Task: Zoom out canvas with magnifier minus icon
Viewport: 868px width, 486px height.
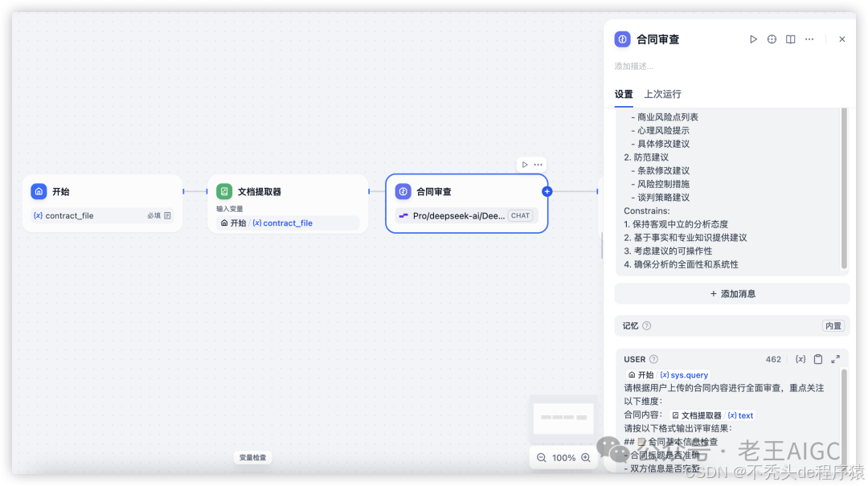Action: click(x=542, y=457)
